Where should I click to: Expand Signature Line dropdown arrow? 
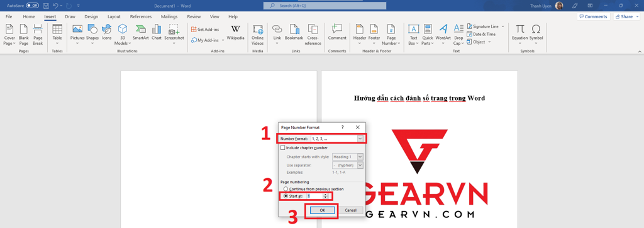(x=502, y=26)
